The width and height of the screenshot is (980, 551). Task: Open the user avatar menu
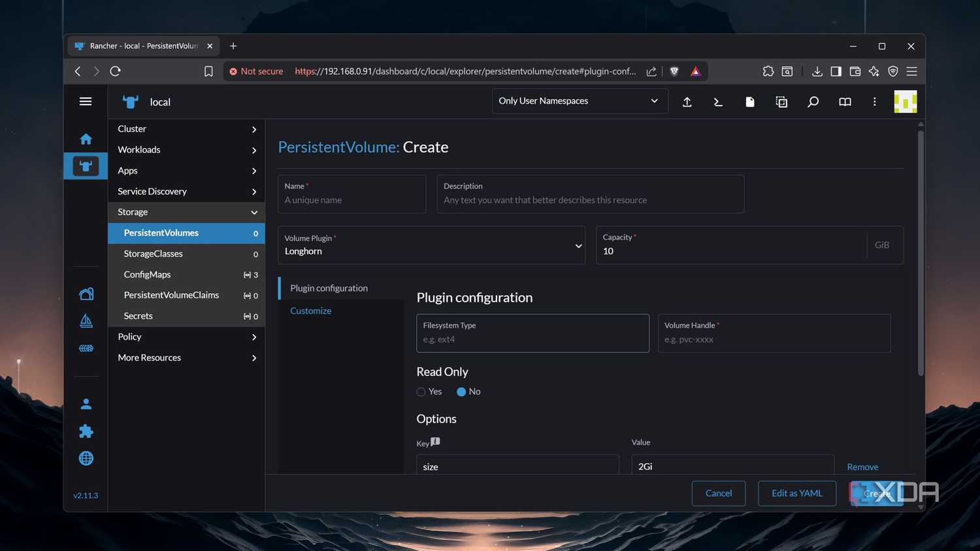pyautogui.click(x=905, y=102)
